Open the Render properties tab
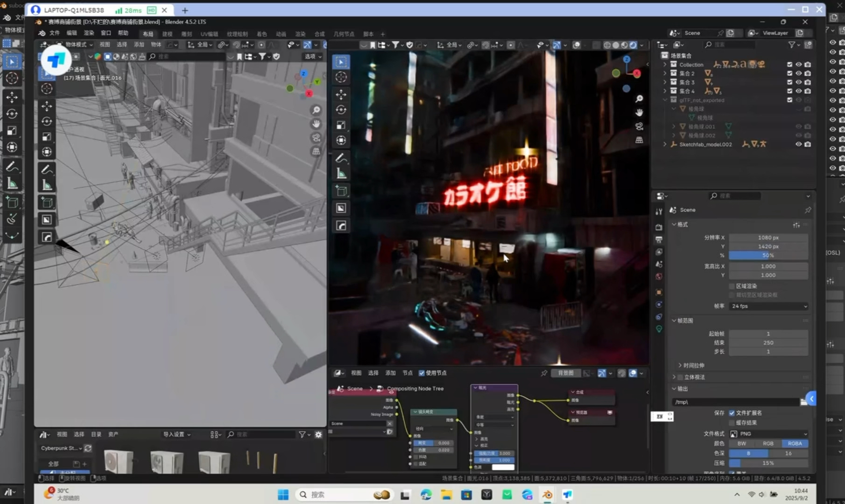Image resolution: width=845 pixels, height=504 pixels. [659, 227]
